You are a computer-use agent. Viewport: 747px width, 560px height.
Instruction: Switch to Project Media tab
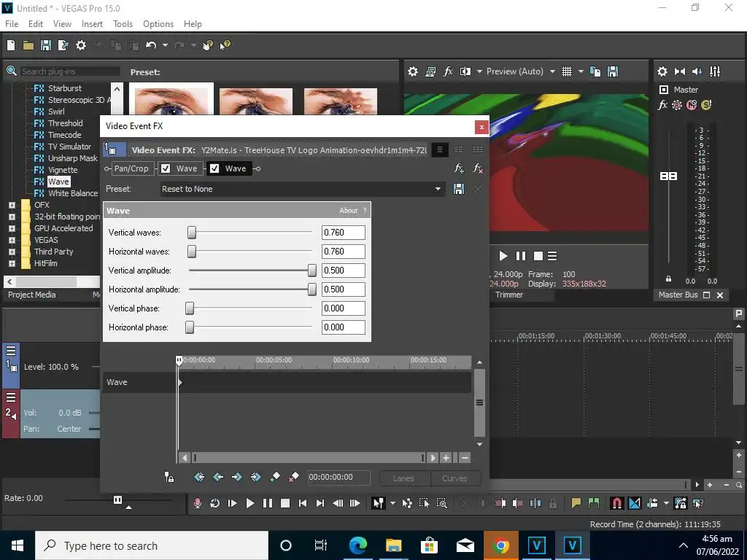(32, 295)
